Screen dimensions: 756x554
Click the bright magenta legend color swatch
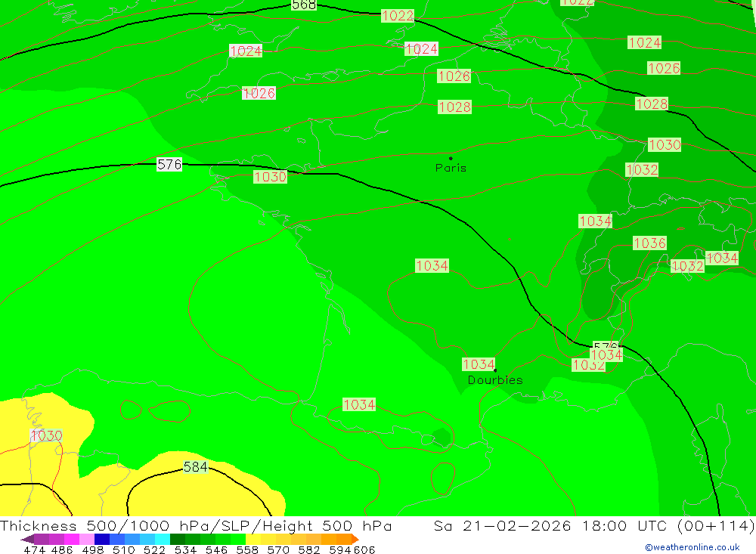(x=72, y=539)
